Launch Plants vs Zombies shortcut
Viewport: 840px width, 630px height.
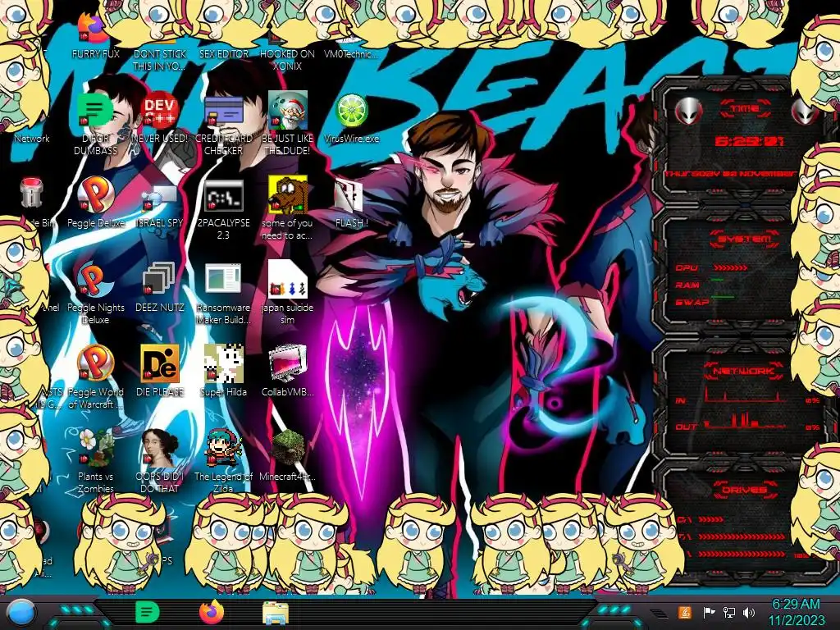(95, 461)
